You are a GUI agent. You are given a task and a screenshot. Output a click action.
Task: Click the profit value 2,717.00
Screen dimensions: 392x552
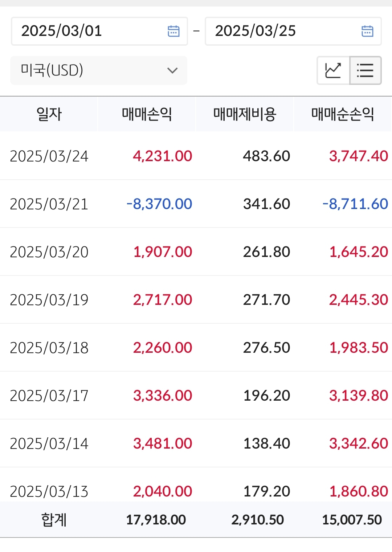pyautogui.click(x=163, y=300)
